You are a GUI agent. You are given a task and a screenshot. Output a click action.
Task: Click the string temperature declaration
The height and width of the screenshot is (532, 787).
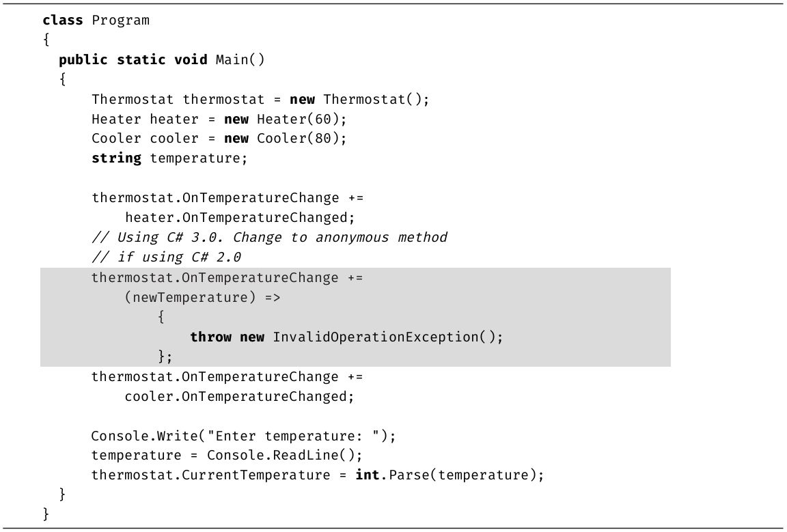[x=169, y=158]
